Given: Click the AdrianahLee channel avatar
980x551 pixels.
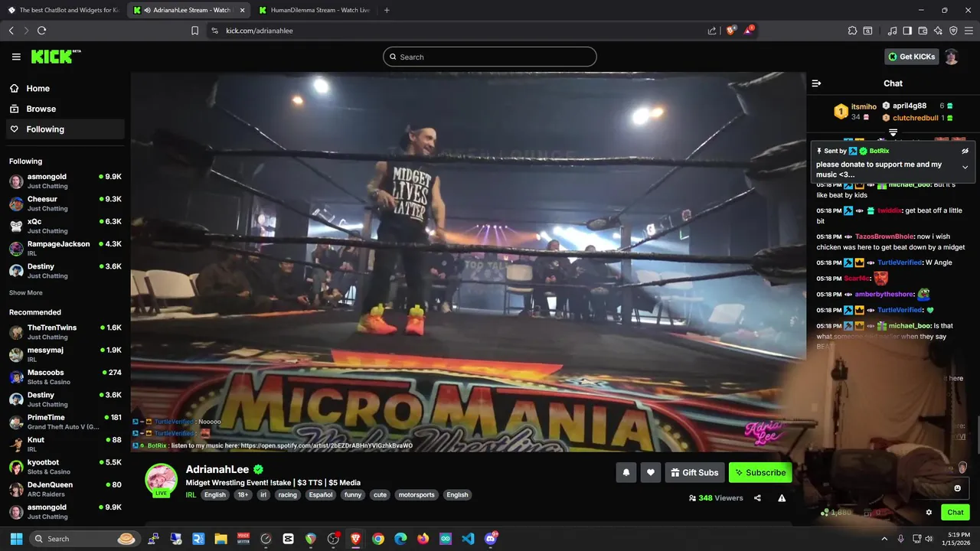Looking at the screenshot, I should click(162, 480).
